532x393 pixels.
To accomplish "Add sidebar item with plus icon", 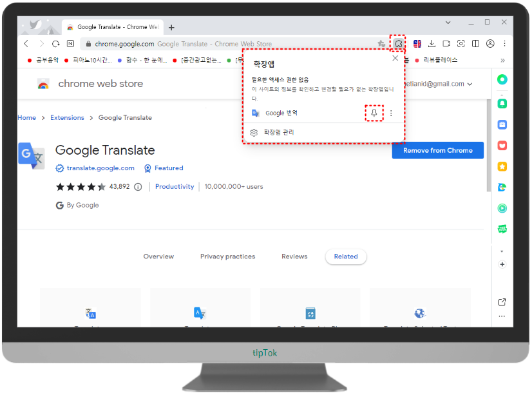I will tap(502, 264).
